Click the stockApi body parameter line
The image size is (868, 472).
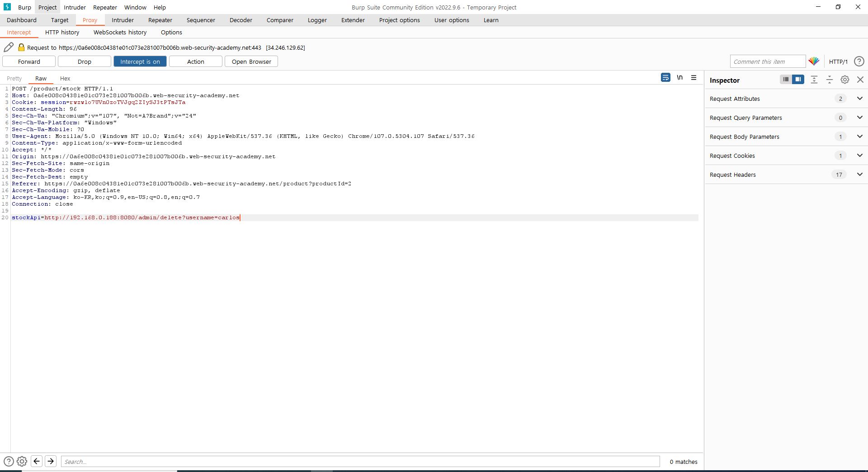[126, 217]
